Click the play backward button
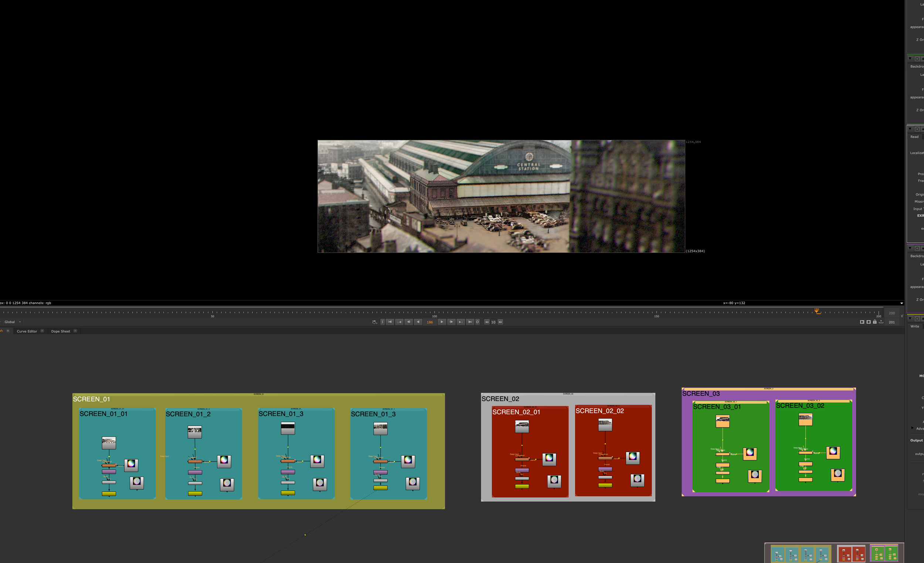Image resolution: width=924 pixels, height=563 pixels. point(418,322)
